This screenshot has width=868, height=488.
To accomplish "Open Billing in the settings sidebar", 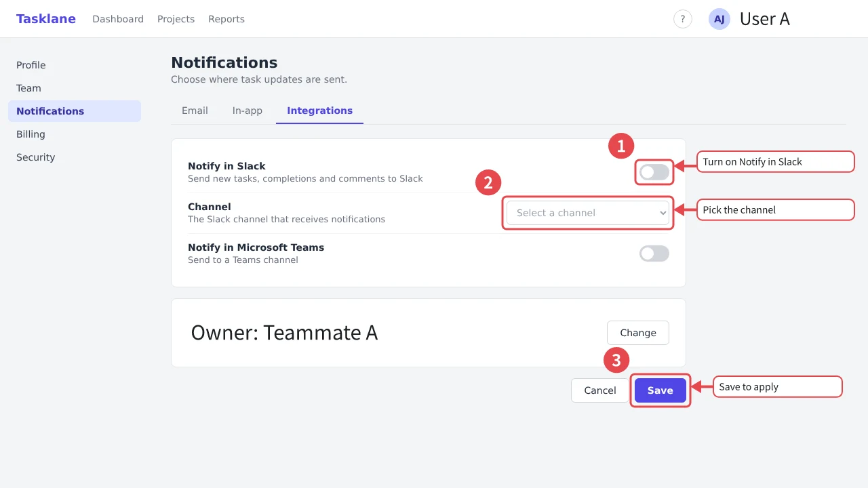I will pyautogui.click(x=75, y=134).
